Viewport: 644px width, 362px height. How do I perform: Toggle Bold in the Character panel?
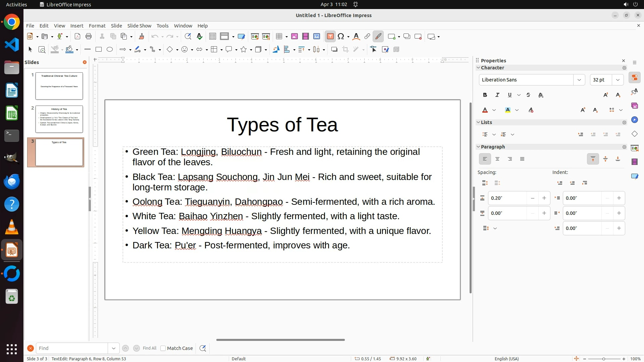[x=485, y=95]
